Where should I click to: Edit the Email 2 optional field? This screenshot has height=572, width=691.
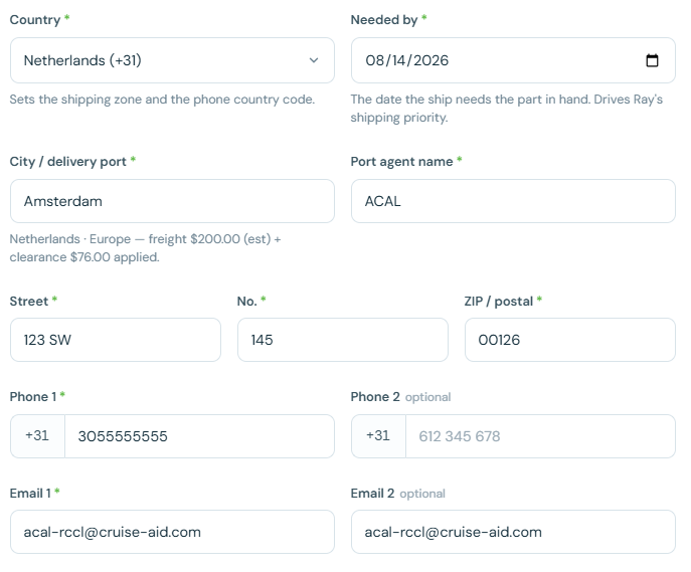pos(513,532)
